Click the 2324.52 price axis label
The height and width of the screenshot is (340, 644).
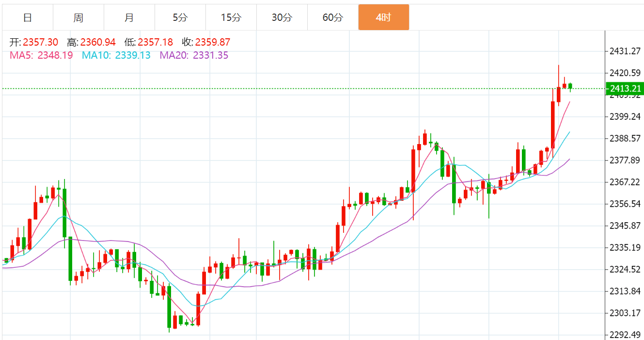tap(625, 269)
